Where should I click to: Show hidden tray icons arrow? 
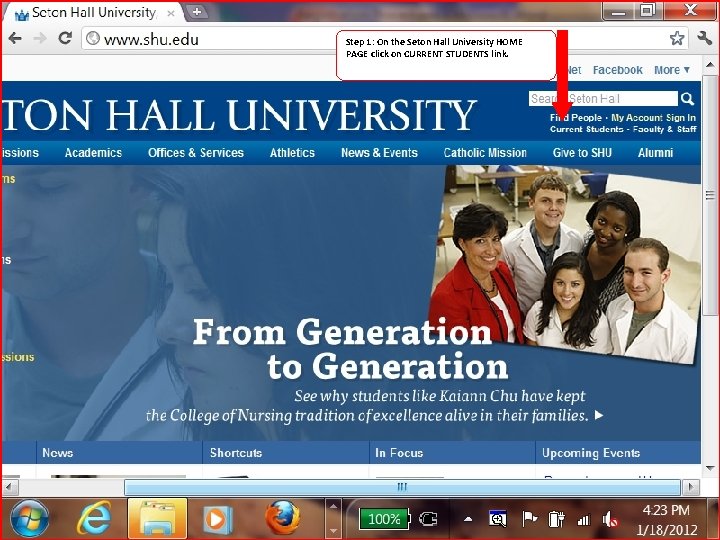[468, 519]
